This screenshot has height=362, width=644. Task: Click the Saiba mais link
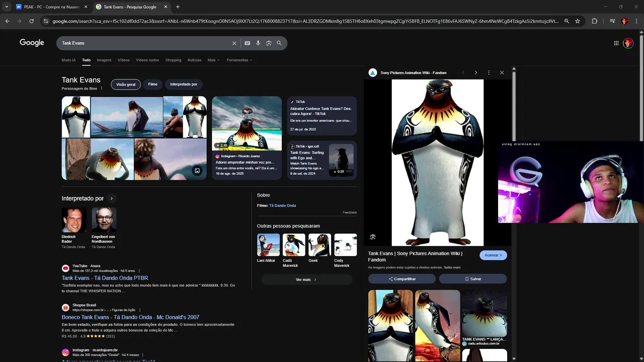452,267
